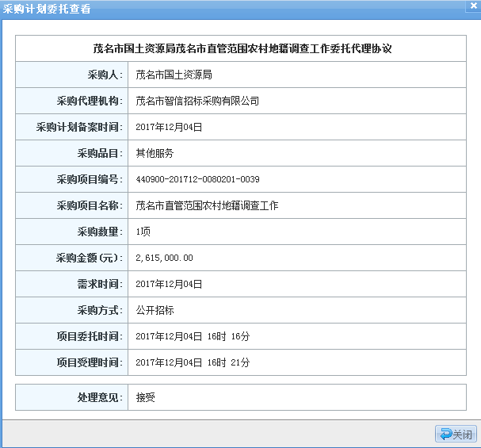Click the dialog title 采购计划委托查看
Image resolution: width=481 pixels, height=448 pixels.
pos(47,9)
